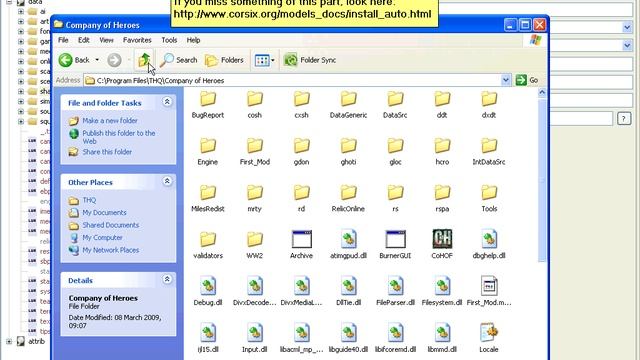This screenshot has height=360, width=640.
Task: Select the DllTie.dll file
Action: click(349, 292)
